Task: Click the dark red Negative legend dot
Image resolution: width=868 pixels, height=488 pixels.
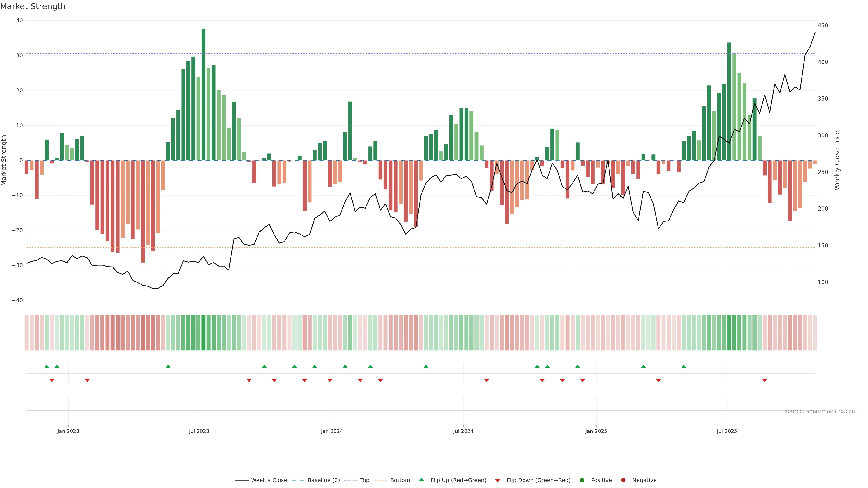Action: point(623,480)
